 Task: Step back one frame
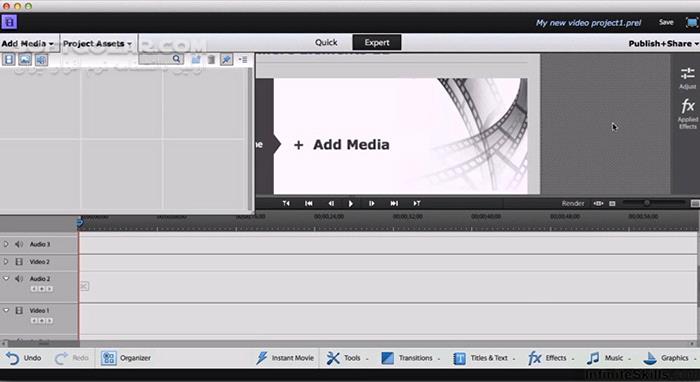[331, 203]
